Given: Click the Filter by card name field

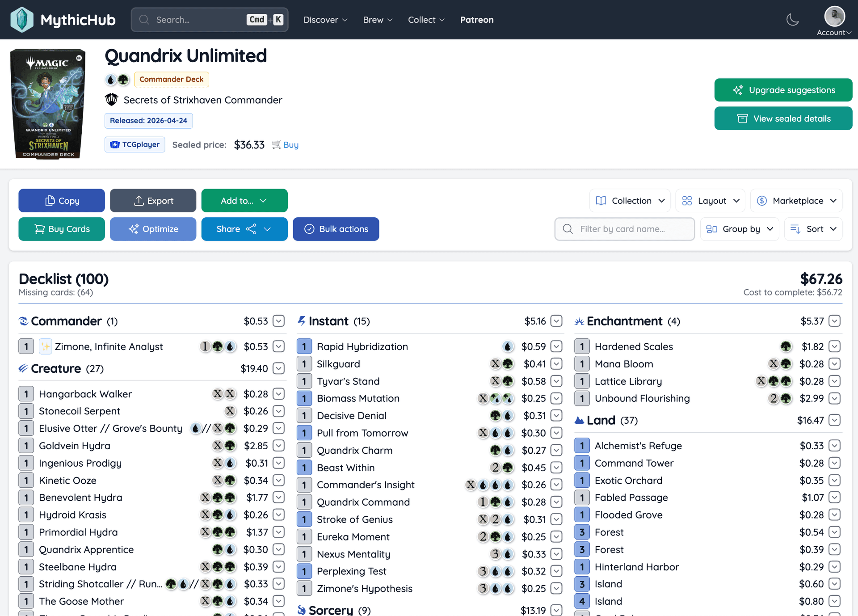Looking at the screenshot, I should (625, 229).
